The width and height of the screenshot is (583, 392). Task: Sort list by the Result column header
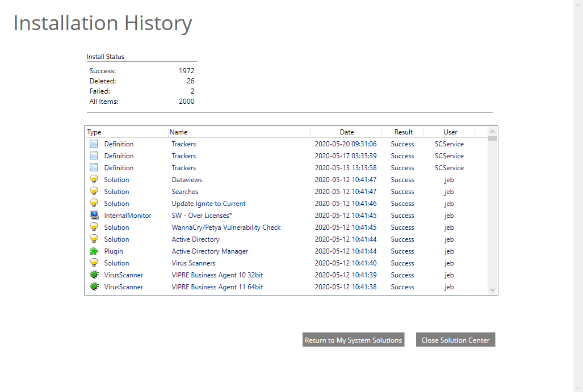point(403,132)
